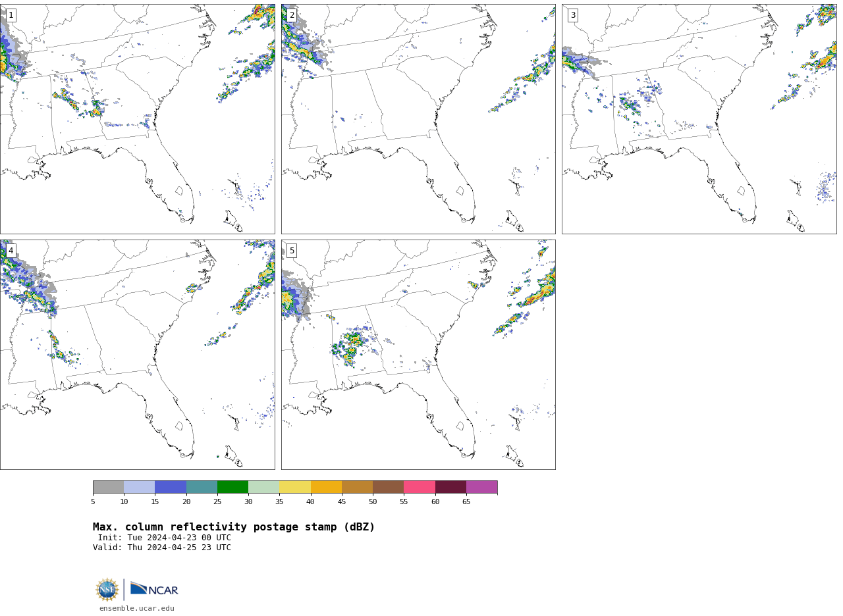The height and width of the screenshot is (616, 843).
Task: Click the yellow 35-40 dBZ swatch
Action: tap(295, 487)
